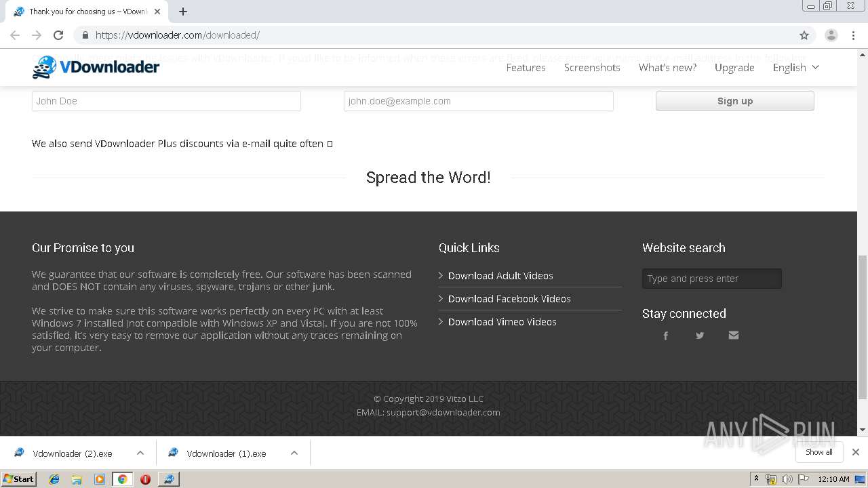Viewport: 868px width, 488px height.
Task: Click the volume speaker tray icon
Action: (787, 479)
